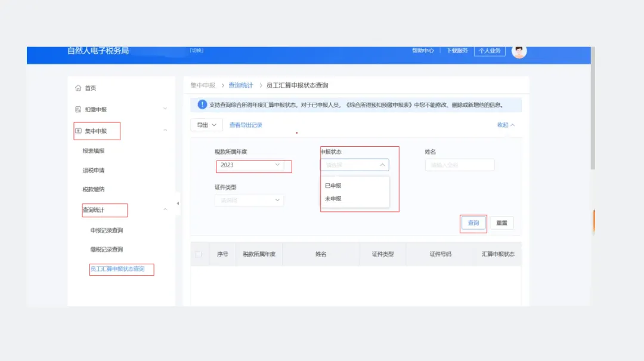Screen dimensions: 644x361
Task: Click the blue info icon in notice
Action: 202,105
